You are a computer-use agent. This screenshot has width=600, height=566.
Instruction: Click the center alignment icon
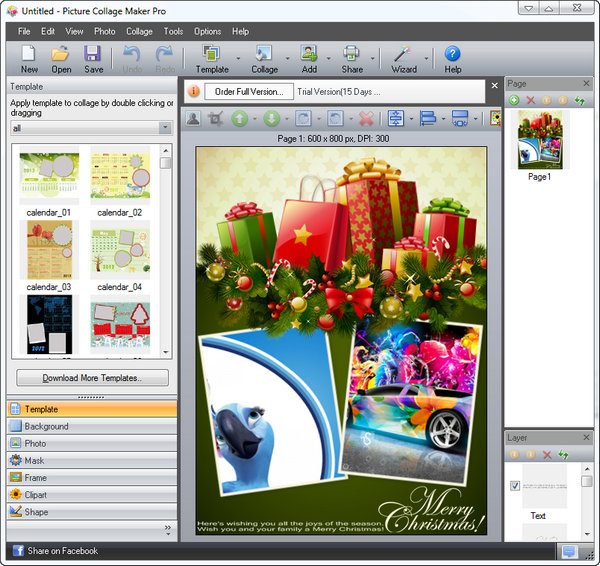pyautogui.click(x=396, y=118)
